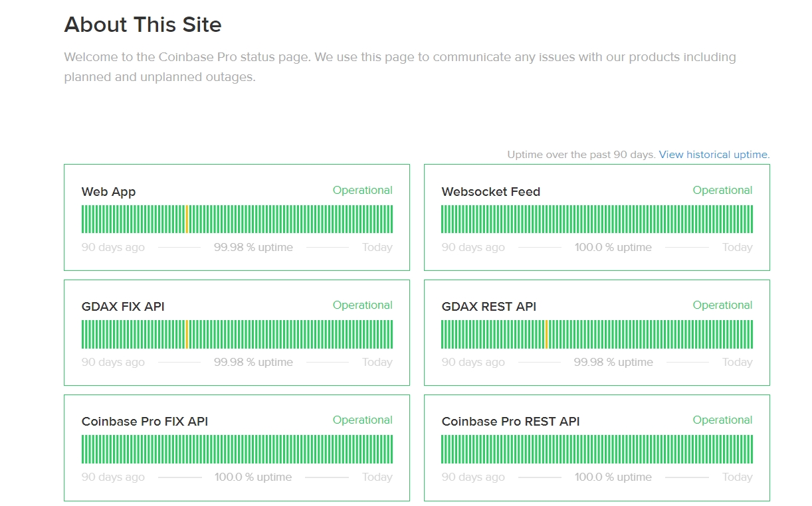Click the first green bar in Websocket Feed chart
812x506 pixels.
tap(443, 219)
